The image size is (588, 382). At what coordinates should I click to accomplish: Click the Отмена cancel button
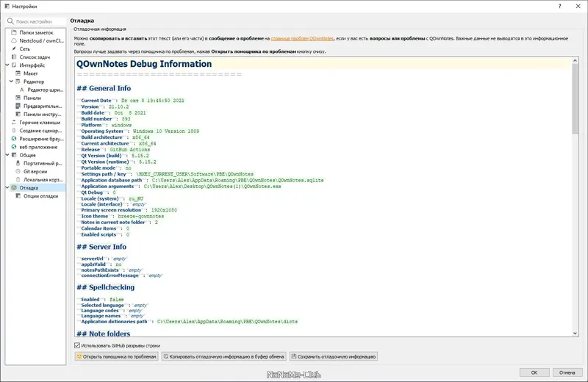(567, 372)
